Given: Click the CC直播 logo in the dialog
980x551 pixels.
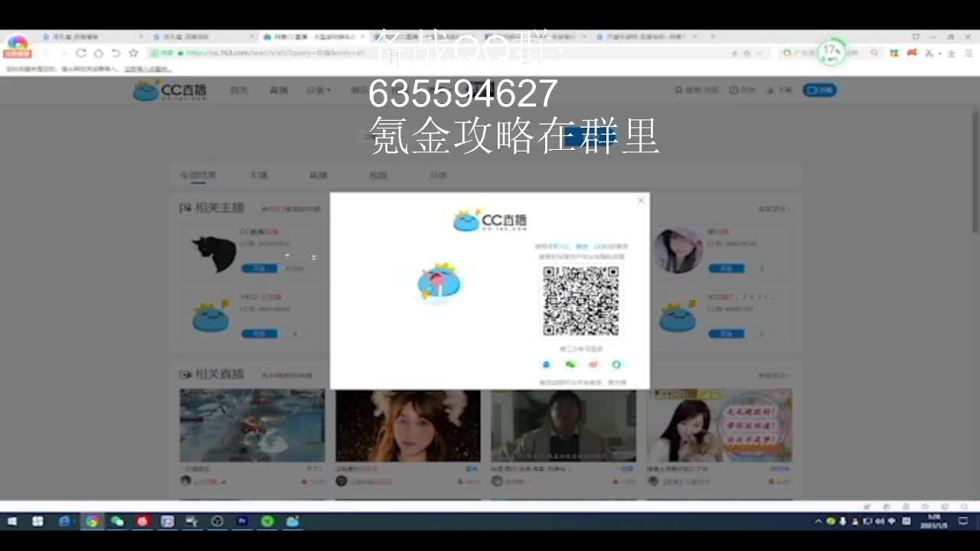Looking at the screenshot, I should (x=488, y=220).
